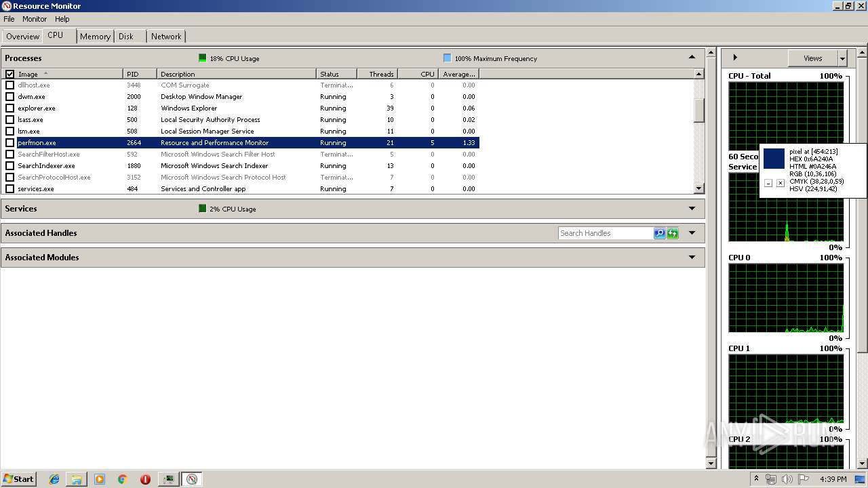Click the Resource Monitor title bar icon
Viewport: 868px width, 488px height.
click(7, 6)
